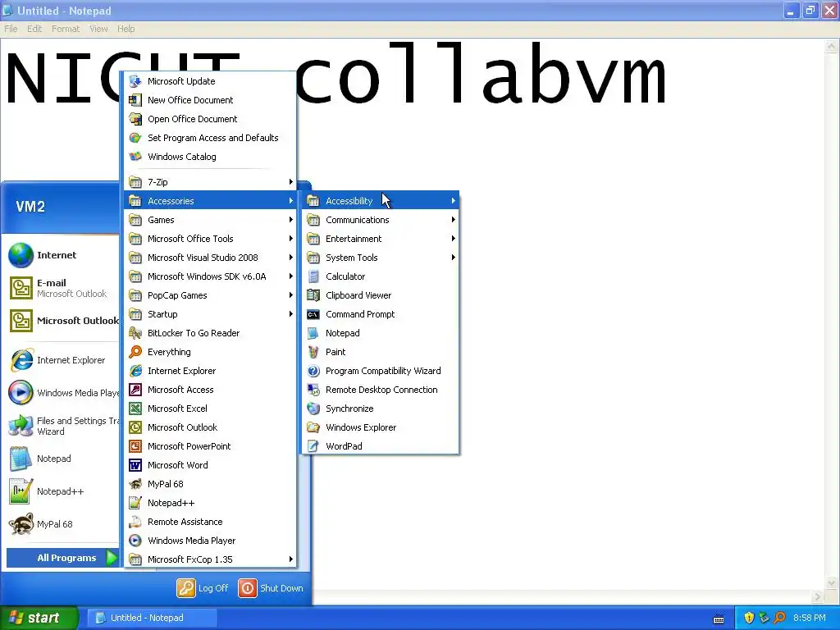Click the Synchronize icon
The width and height of the screenshot is (840, 630).
(x=313, y=409)
